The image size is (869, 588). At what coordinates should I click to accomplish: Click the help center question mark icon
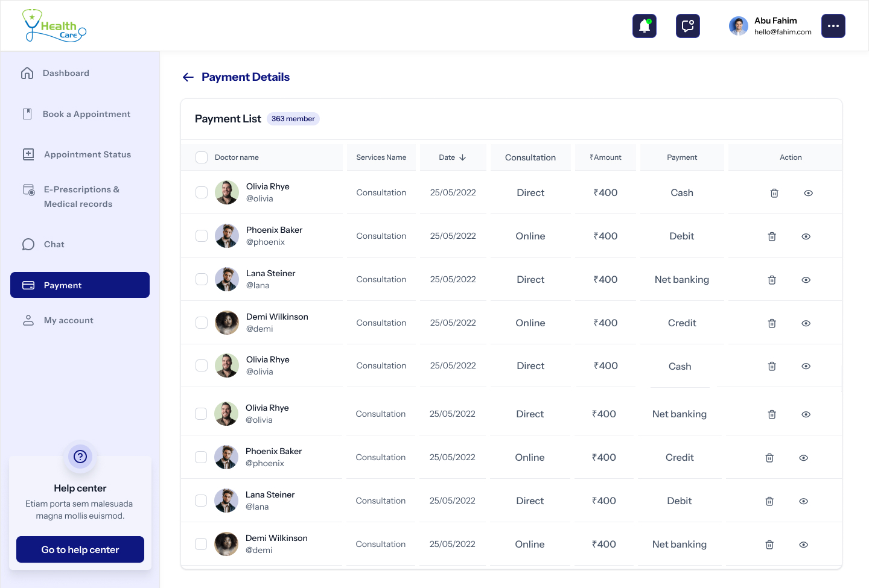(x=80, y=457)
